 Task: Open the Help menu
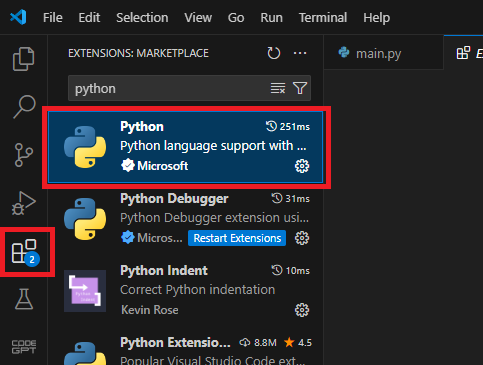[x=377, y=18]
